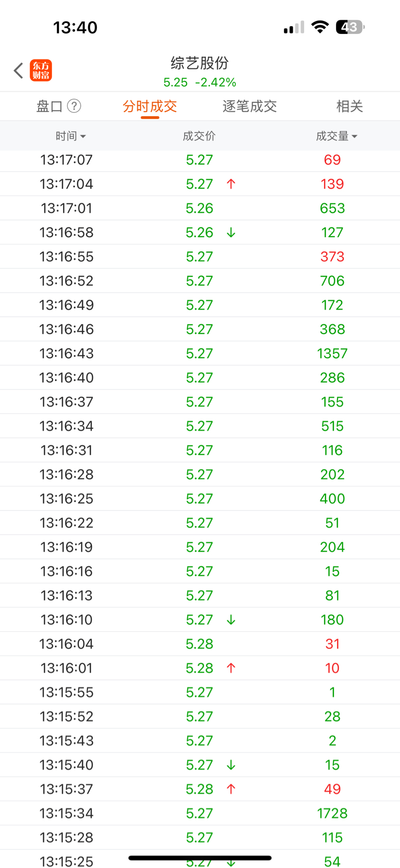Tap the battery indicator in status bar
Screen dimensions: 400x868
click(x=351, y=27)
